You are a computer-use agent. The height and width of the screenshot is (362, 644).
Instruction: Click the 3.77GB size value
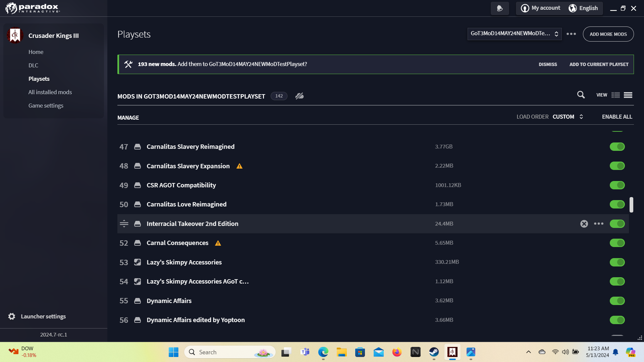pyautogui.click(x=444, y=146)
